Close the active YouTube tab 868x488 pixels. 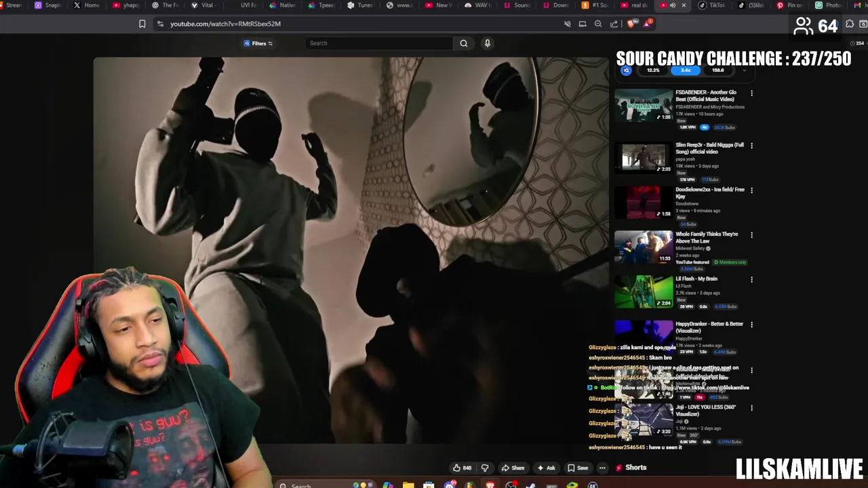(684, 5)
